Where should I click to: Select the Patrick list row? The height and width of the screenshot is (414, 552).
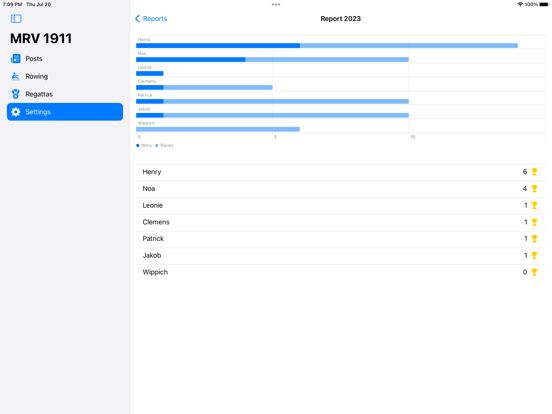340,239
